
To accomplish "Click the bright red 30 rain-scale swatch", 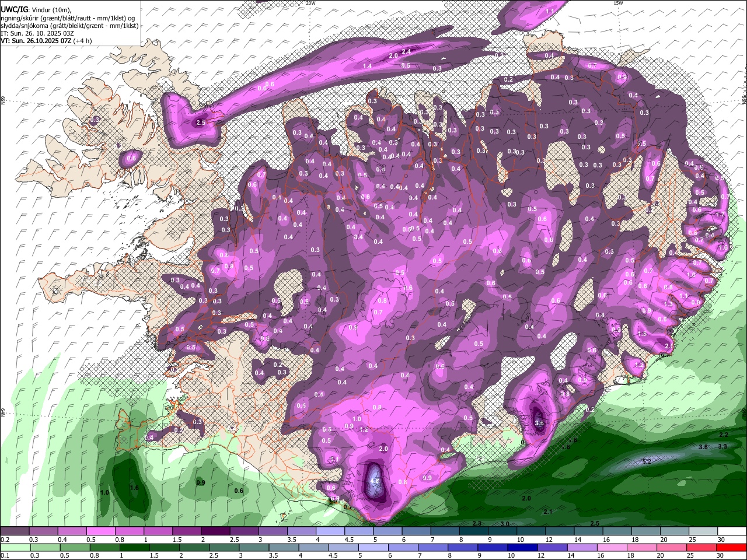I will tap(732, 548).
